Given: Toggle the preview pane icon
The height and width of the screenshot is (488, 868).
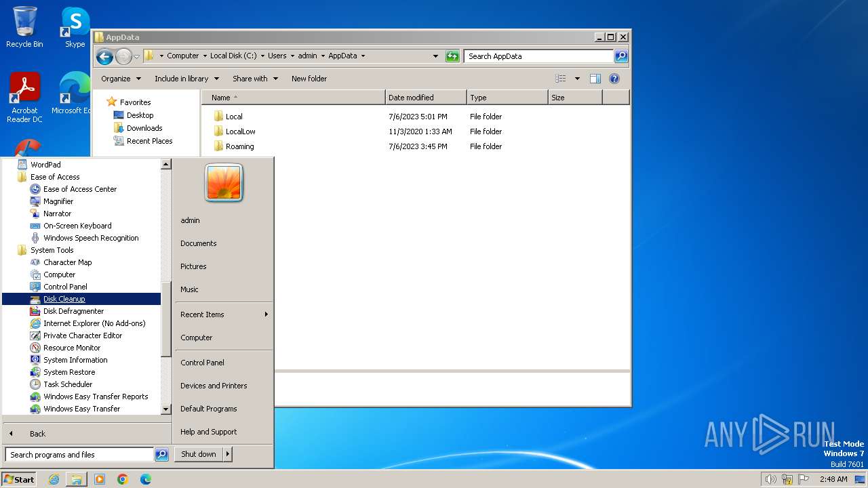Looking at the screenshot, I should (595, 79).
